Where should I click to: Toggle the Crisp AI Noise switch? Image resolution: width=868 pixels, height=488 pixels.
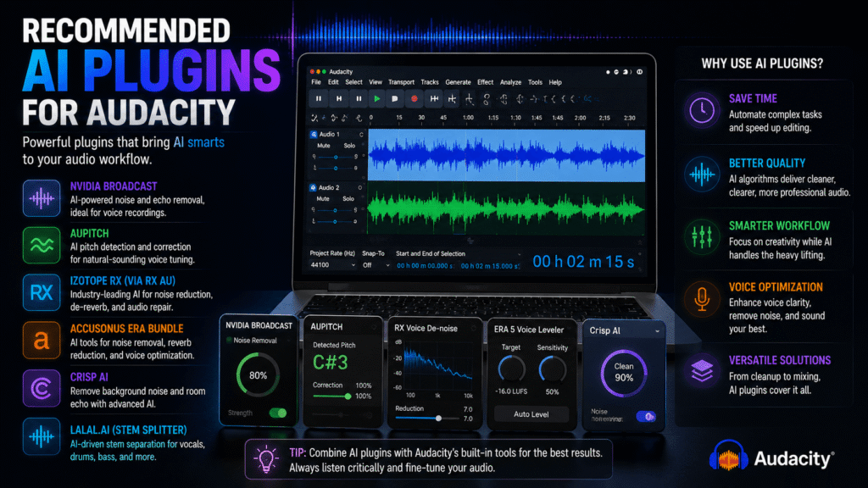point(645,416)
